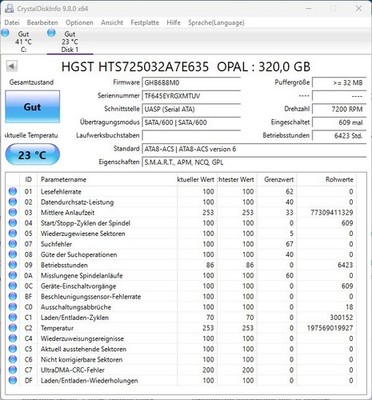Click the Drehzahl value 7200 RPM
Screen dimensions: 372x400
(x=339, y=109)
